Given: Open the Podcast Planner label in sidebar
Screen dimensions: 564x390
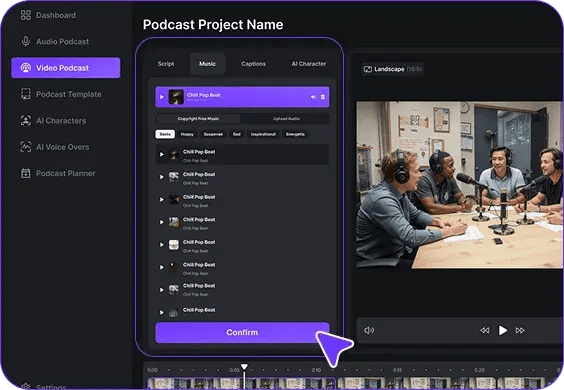Looking at the screenshot, I should (x=65, y=173).
